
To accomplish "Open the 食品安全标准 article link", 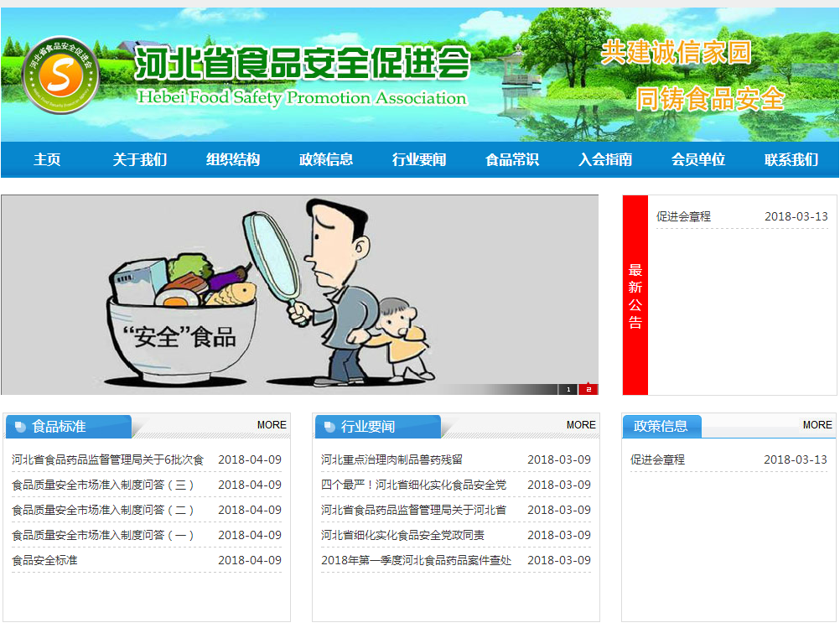I will [x=44, y=560].
